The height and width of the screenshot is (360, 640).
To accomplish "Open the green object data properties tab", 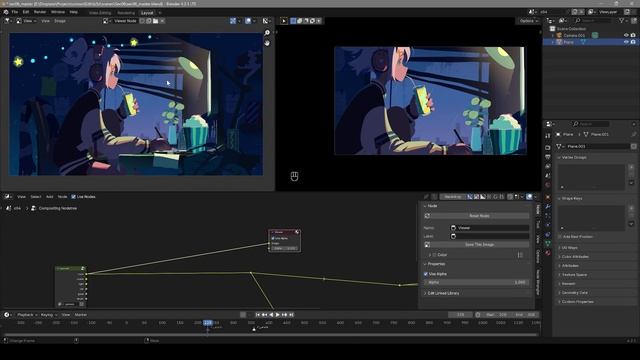I will coord(548,244).
